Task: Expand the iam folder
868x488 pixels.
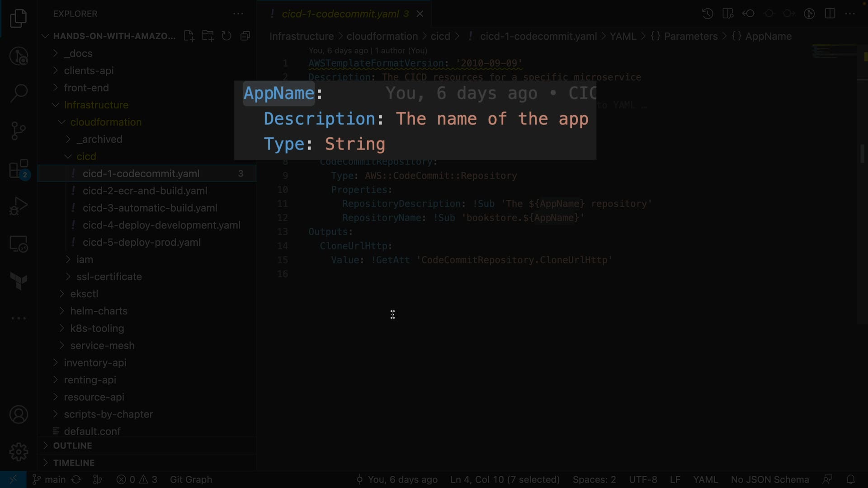Action: [85, 259]
